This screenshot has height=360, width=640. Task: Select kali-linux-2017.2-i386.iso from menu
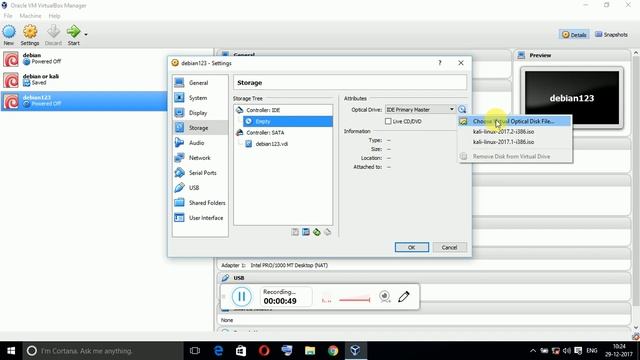pyautogui.click(x=514, y=131)
